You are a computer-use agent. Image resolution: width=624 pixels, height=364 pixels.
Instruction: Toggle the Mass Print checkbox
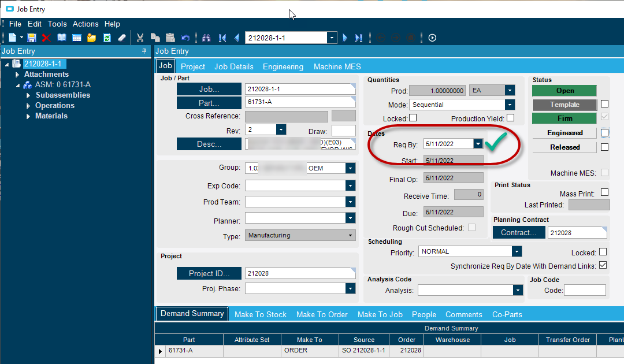tap(604, 192)
